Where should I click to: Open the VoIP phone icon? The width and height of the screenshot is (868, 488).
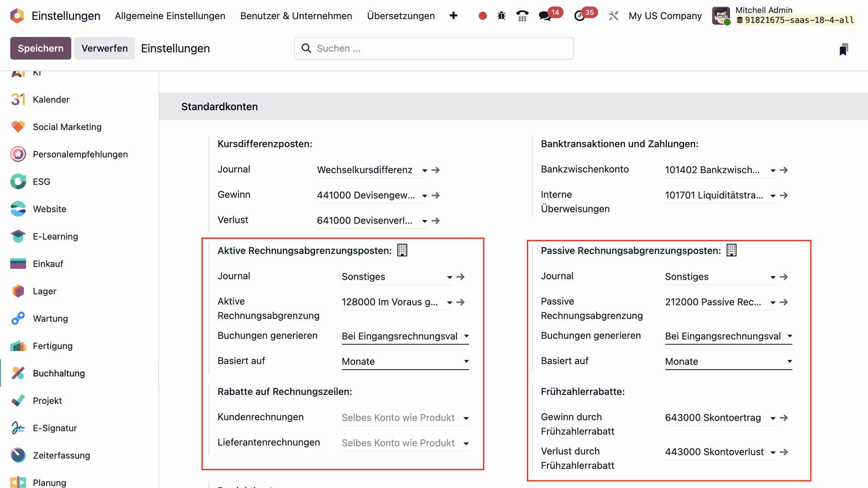(x=522, y=16)
